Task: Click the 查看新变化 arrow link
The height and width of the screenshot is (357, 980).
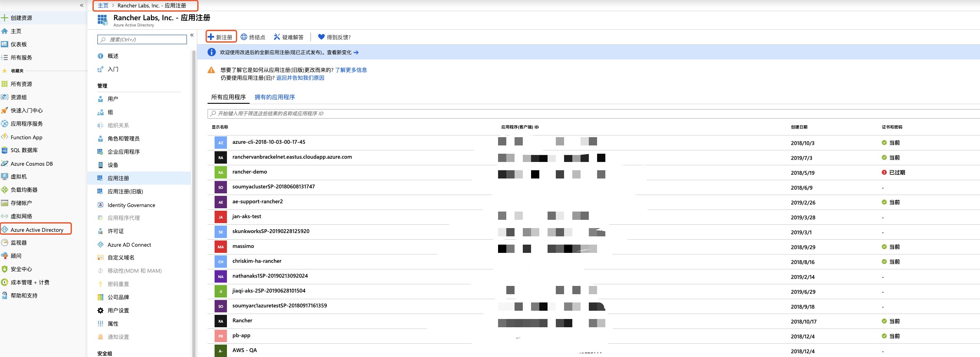Action: pos(343,52)
